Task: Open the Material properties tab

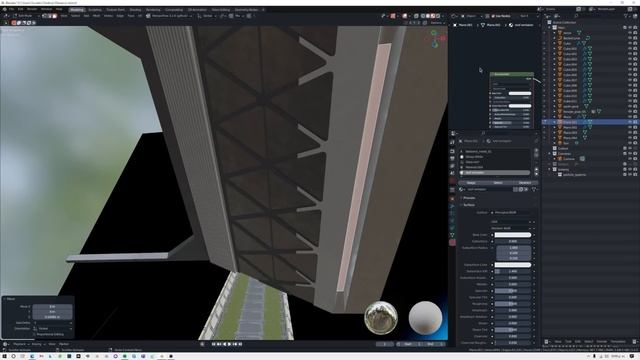Action: 452,242
